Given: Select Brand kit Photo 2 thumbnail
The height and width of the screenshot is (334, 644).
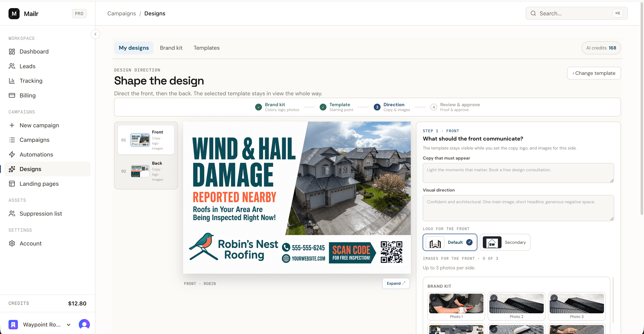Looking at the screenshot, I should click(516, 306).
